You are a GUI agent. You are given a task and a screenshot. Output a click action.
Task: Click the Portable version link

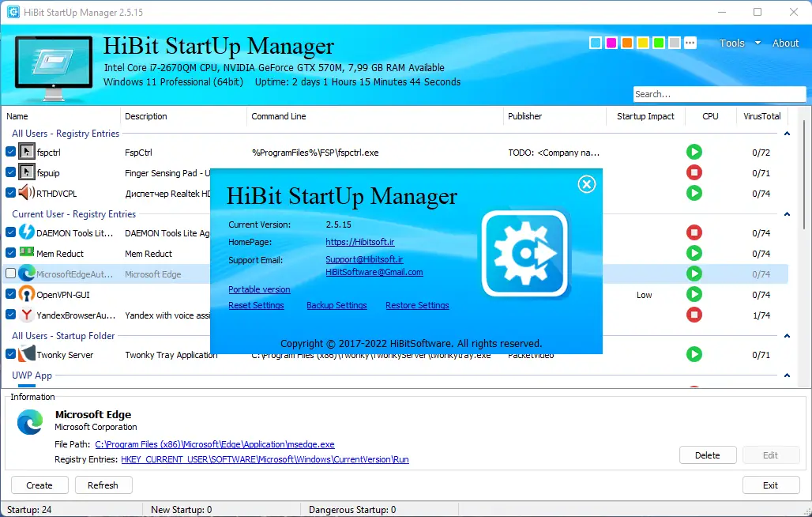tap(259, 289)
